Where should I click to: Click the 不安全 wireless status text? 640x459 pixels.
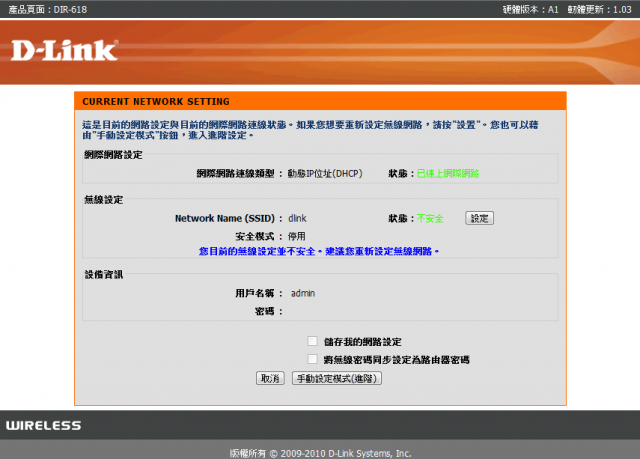[430, 218]
